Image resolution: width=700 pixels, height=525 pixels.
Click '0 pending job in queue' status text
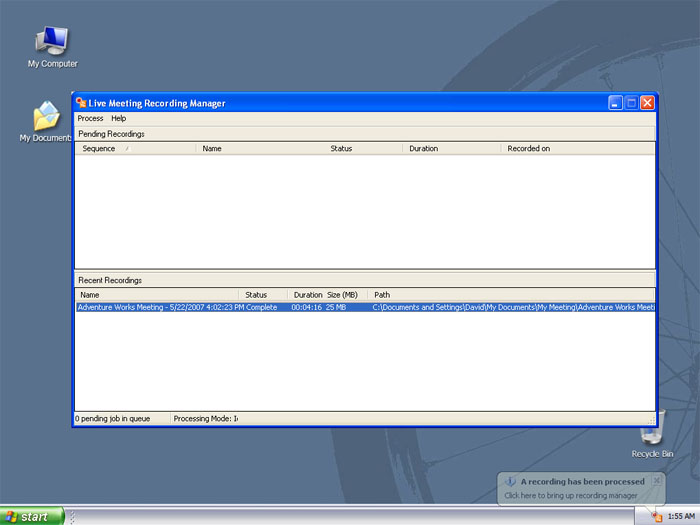click(112, 419)
